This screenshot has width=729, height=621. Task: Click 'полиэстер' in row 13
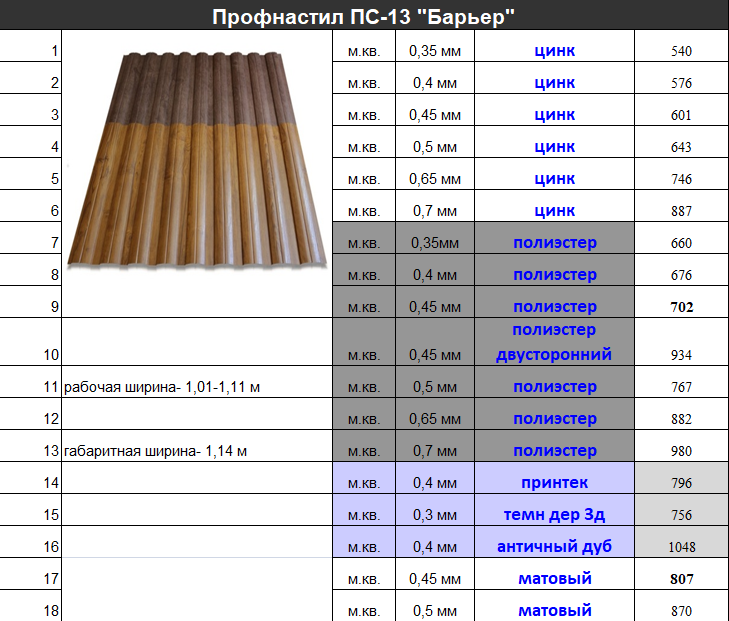tap(555, 451)
